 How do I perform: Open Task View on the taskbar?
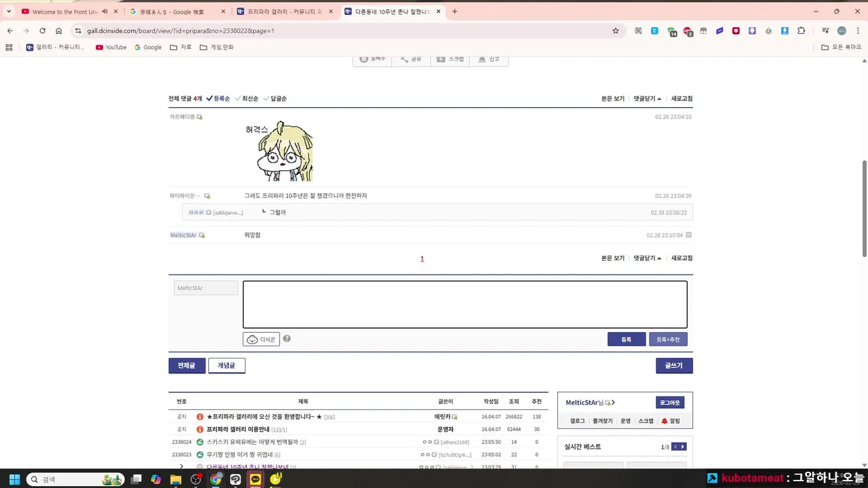[x=136, y=479]
